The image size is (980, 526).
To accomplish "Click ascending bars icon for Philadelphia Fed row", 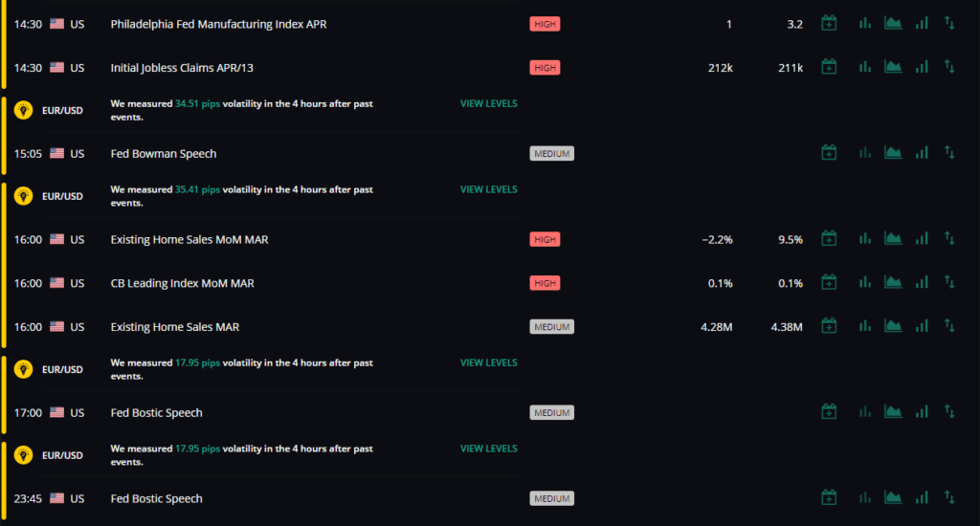I will tap(922, 24).
